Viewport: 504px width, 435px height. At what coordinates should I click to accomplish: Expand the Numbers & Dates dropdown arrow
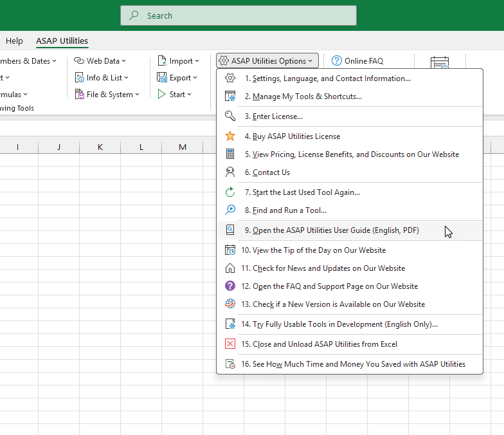[54, 60]
